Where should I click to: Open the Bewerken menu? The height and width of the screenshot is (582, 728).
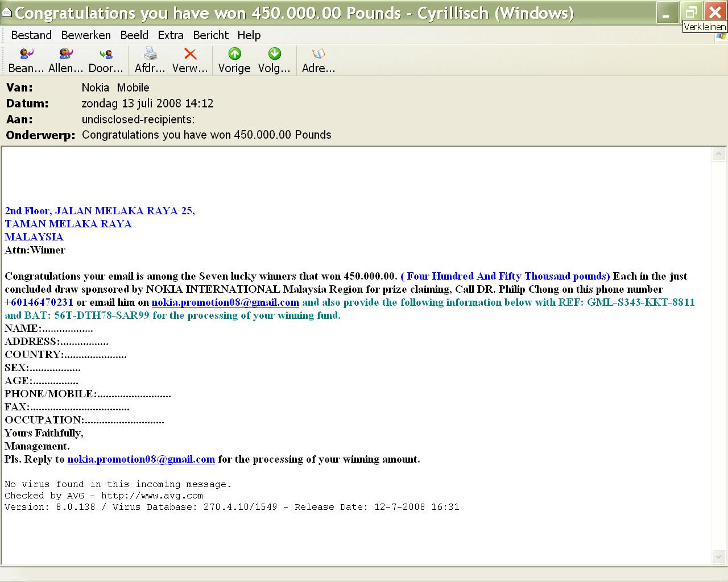tap(86, 35)
